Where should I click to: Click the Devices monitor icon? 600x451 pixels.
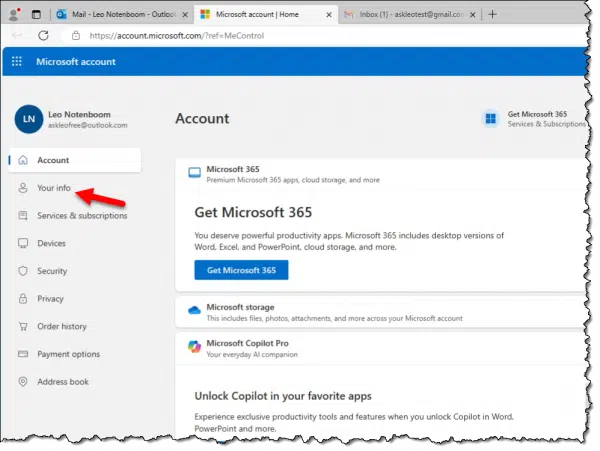(x=23, y=243)
